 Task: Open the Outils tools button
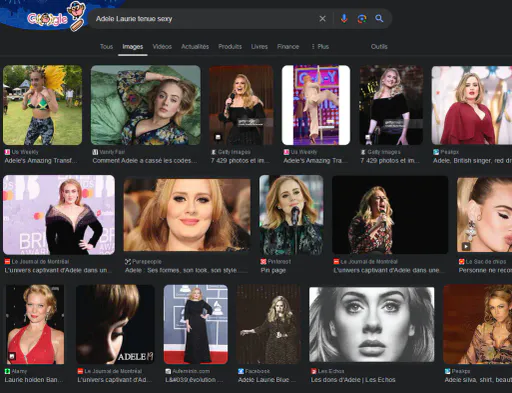[x=379, y=47]
